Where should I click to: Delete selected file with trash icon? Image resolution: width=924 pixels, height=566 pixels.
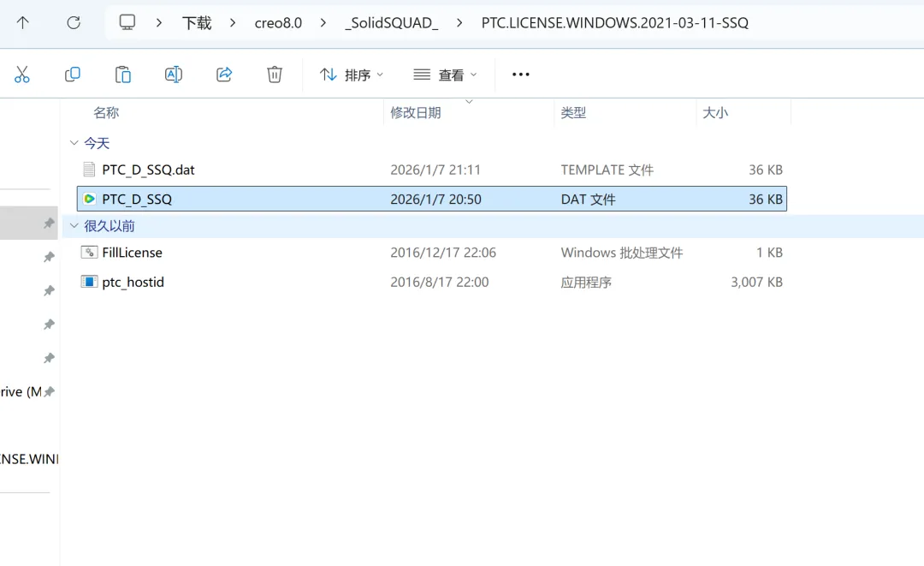pyautogui.click(x=275, y=74)
